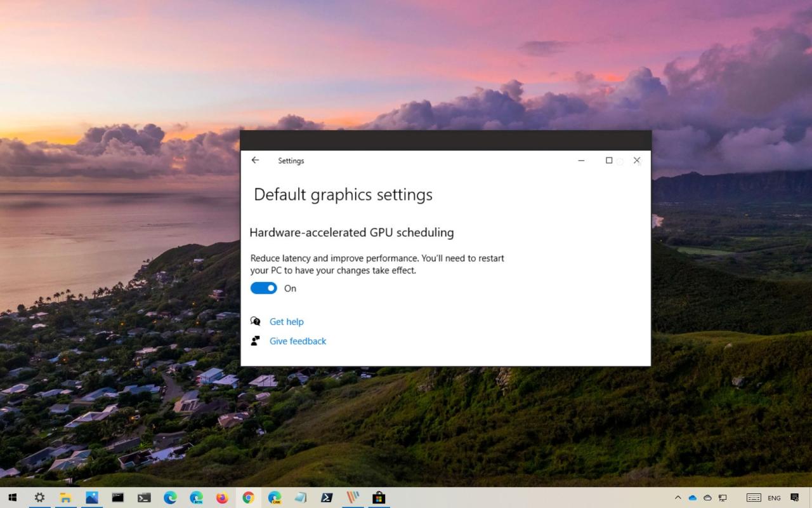Viewport: 812px width, 508px height.
Task: Open Google Chrome on the taskbar
Action: pyautogui.click(x=248, y=497)
